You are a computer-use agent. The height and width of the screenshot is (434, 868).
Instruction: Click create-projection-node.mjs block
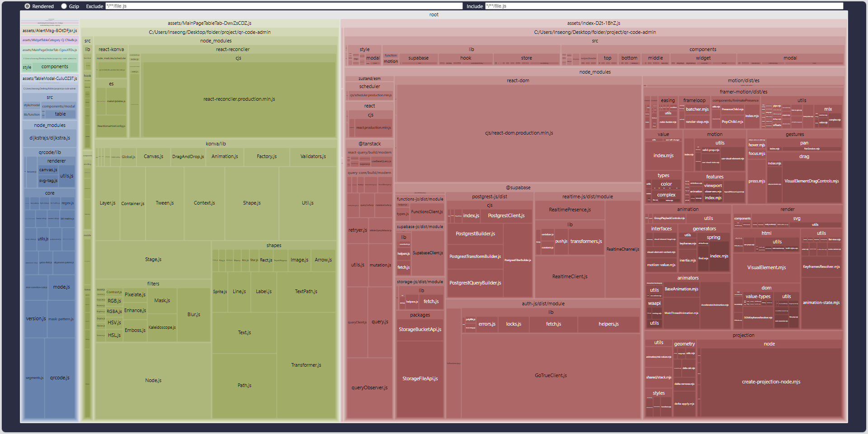[771, 382]
